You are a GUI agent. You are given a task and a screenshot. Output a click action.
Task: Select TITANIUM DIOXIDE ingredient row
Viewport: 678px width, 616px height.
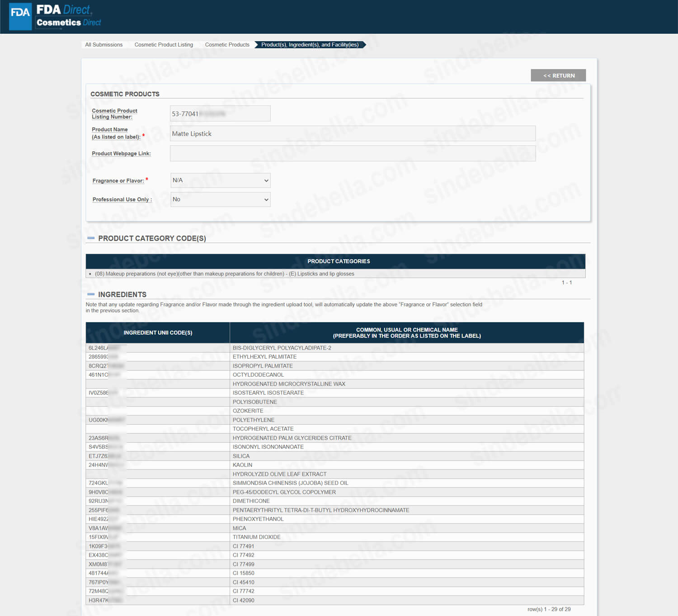point(335,537)
